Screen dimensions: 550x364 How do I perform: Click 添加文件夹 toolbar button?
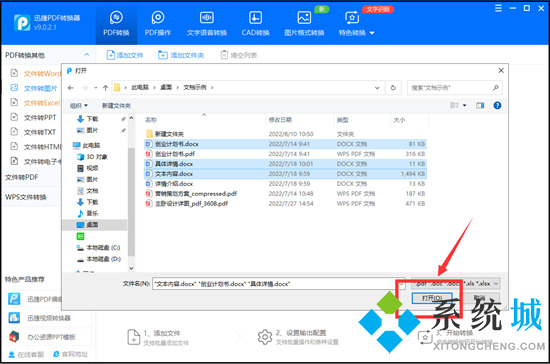[181, 55]
